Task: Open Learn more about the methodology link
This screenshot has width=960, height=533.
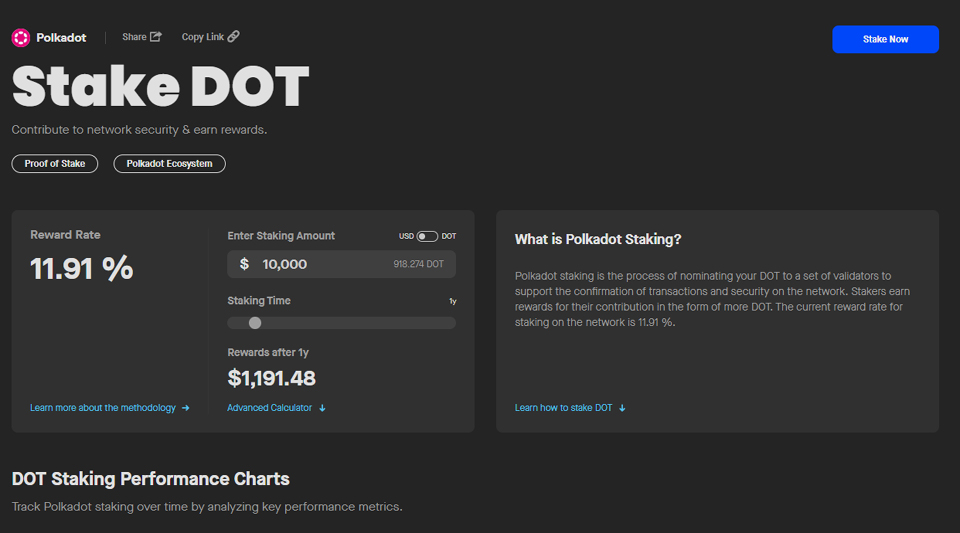Action: click(x=110, y=408)
